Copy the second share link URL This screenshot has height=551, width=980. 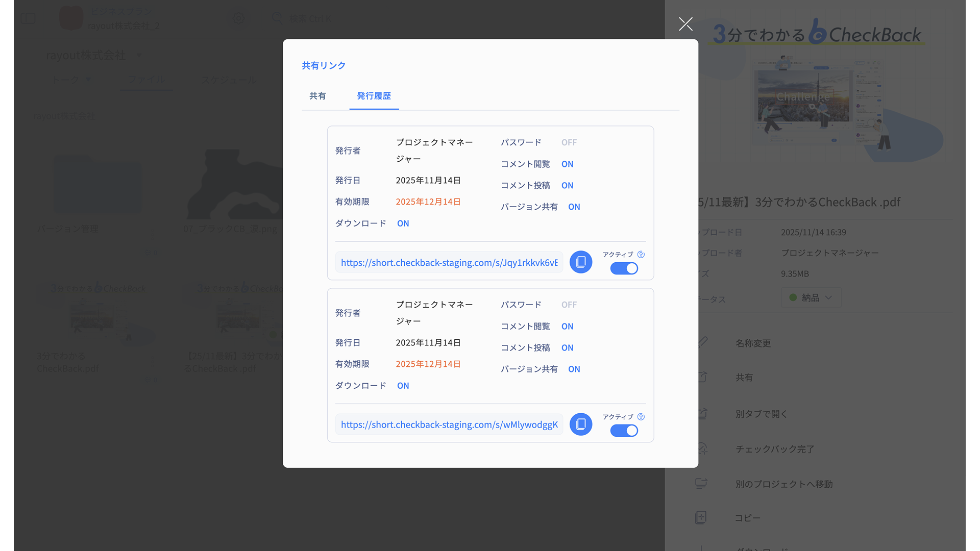[x=580, y=424]
